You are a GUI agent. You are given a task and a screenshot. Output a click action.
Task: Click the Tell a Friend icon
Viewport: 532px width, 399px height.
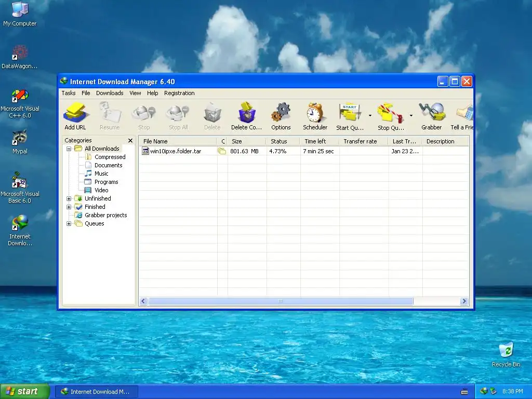click(462, 116)
